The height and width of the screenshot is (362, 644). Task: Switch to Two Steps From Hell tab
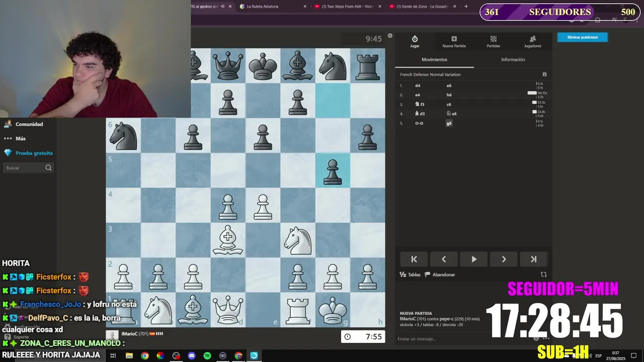(x=347, y=7)
